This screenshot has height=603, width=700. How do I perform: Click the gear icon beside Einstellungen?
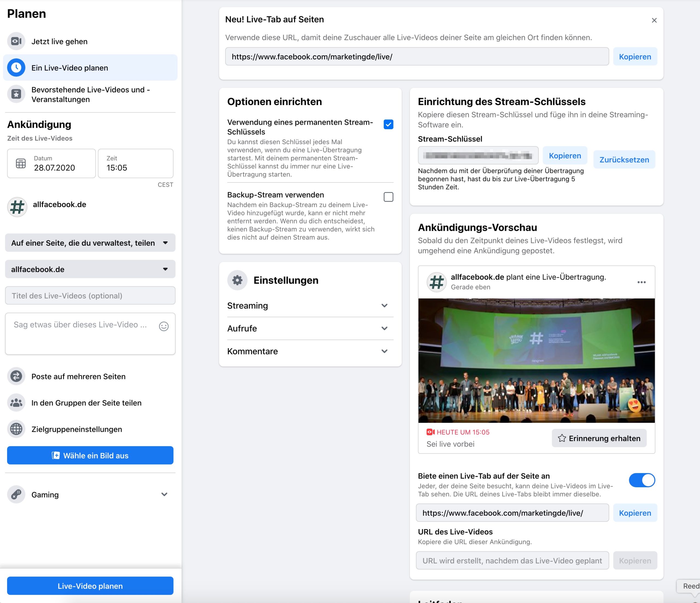[238, 280]
